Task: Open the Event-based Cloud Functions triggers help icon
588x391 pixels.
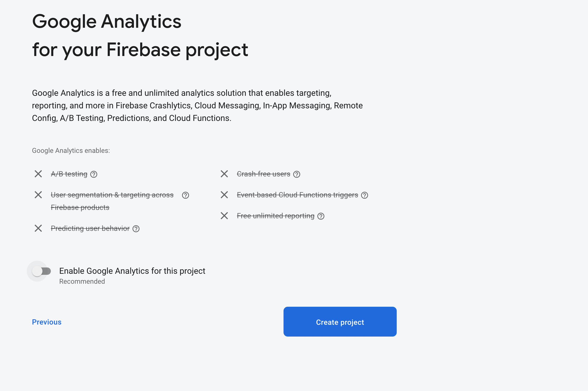Action: pos(364,195)
